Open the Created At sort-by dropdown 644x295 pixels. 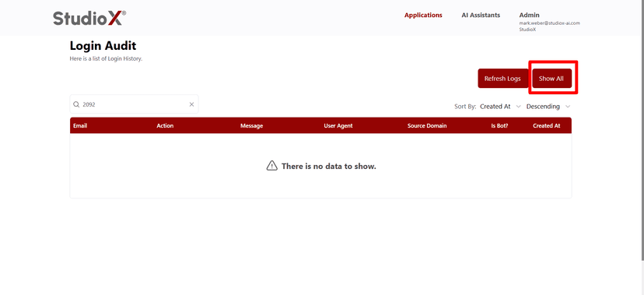500,107
